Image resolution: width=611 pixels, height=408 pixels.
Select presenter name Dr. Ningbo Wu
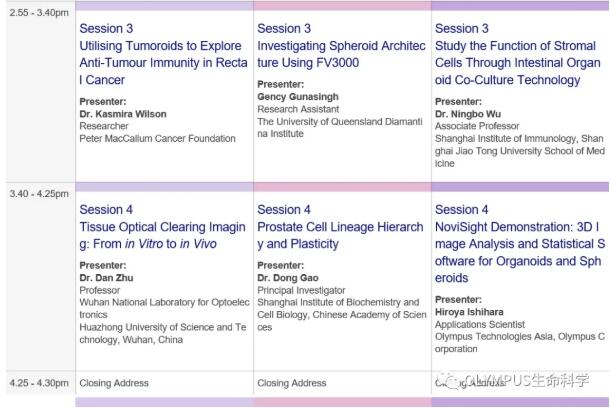468,114
